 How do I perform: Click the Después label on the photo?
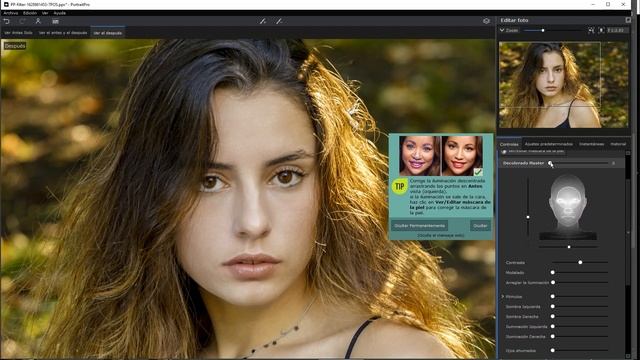(15, 46)
